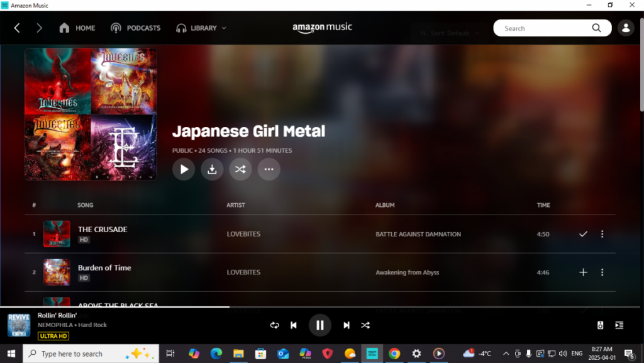The width and height of the screenshot is (644, 363).
Task: Click Burden of Time album thumbnail
Action: pos(57,272)
